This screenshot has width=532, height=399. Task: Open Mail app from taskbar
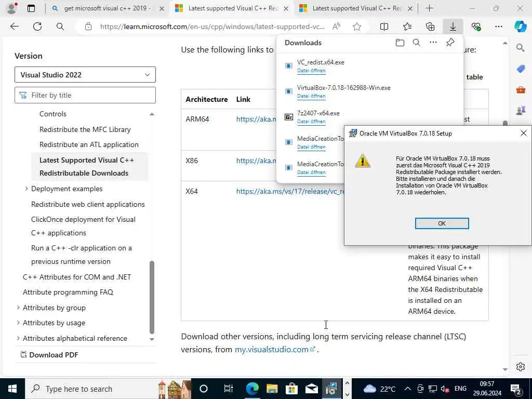tap(311, 389)
